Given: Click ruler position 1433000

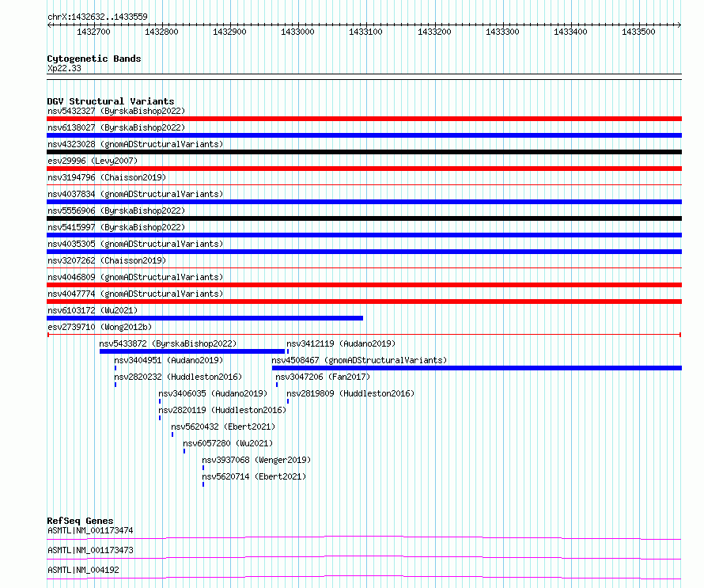Looking at the screenshot, I should pyautogui.click(x=297, y=32).
